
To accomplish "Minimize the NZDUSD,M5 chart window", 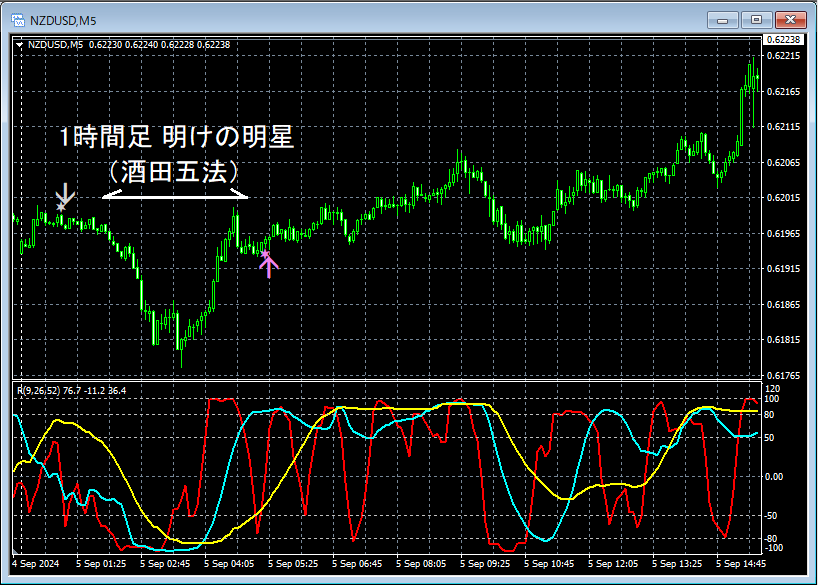I will click(x=723, y=20).
